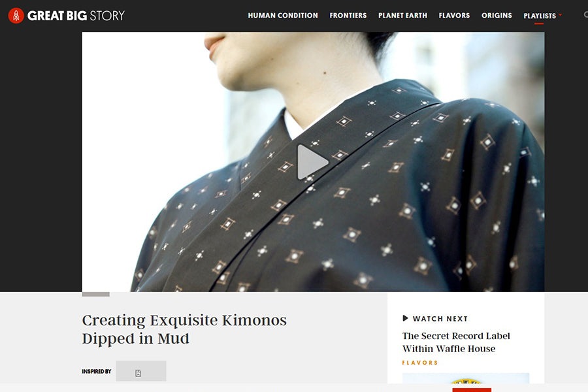Open the Planet Earth section
The image size is (588, 392).
coord(402,16)
